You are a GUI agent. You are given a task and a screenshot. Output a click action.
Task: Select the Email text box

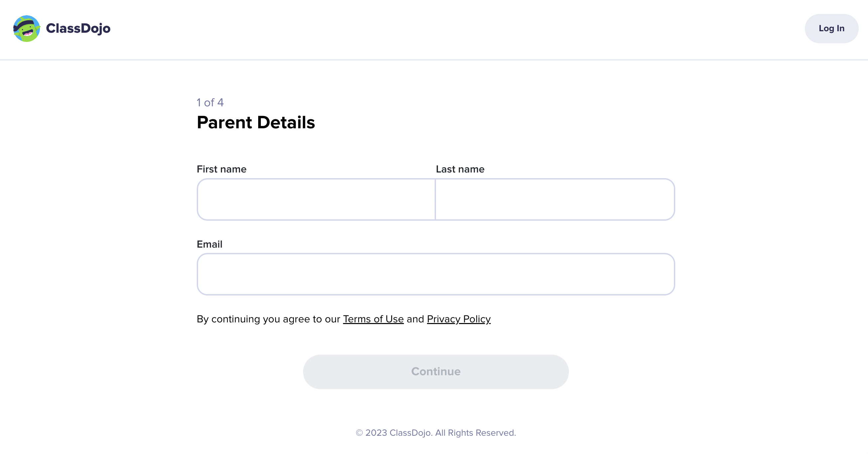(435, 274)
